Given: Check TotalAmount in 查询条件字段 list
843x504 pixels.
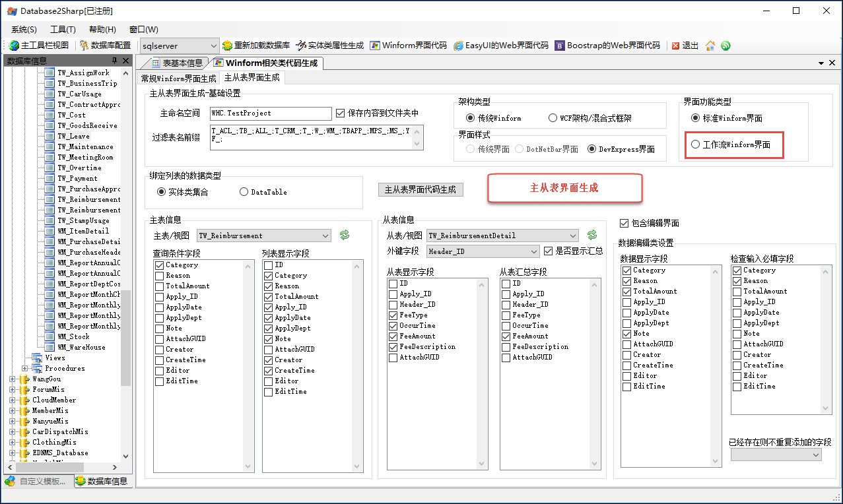Looking at the screenshot, I should click(160, 286).
